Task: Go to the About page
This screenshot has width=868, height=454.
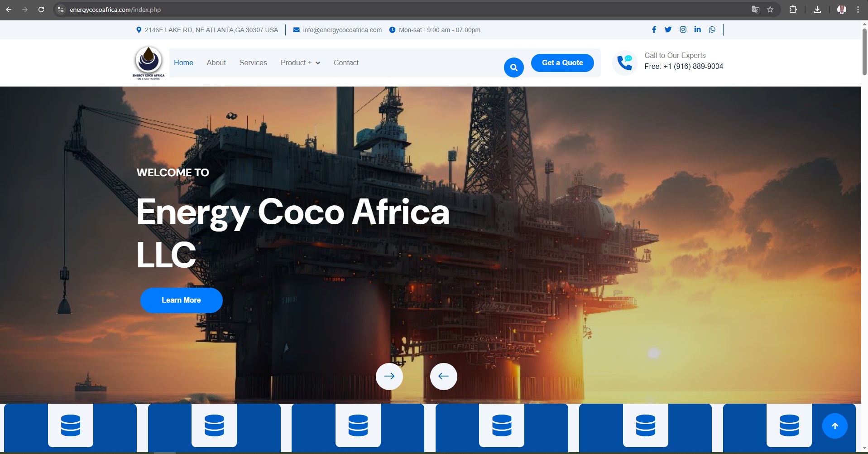Action: (216, 63)
